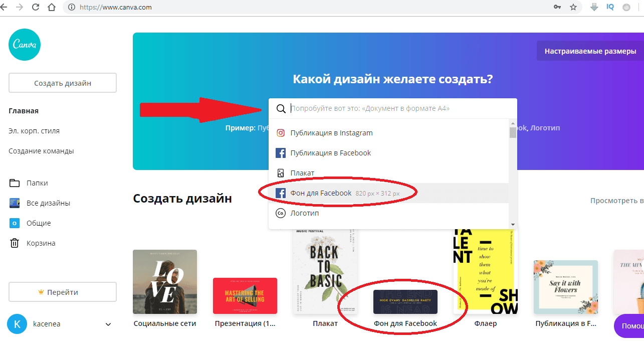Click the browser home icon
This screenshot has width=644, height=346.
tap(52, 8)
